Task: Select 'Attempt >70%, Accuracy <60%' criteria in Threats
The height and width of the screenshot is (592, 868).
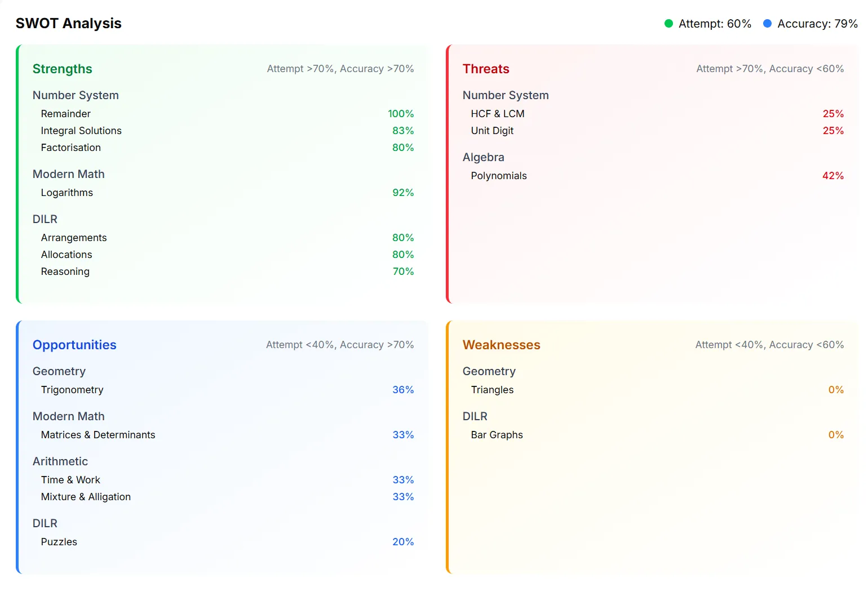Action: [x=770, y=69]
